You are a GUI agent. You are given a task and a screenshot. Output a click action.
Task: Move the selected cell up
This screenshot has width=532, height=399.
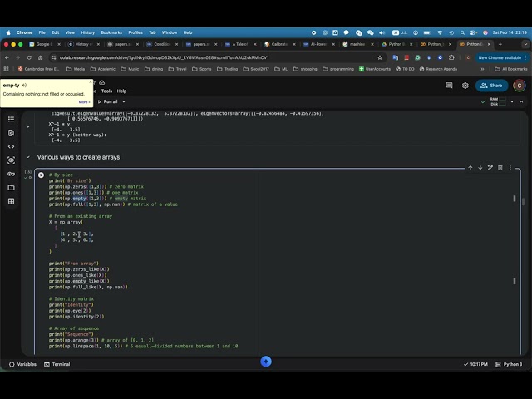pos(470,168)
